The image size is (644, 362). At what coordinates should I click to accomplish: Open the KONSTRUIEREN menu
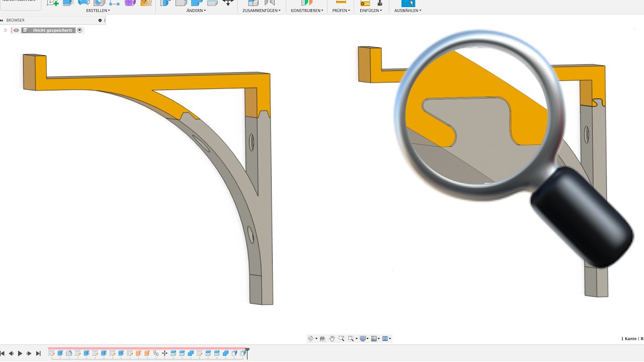pyautogui.click(x=307, y=11)
